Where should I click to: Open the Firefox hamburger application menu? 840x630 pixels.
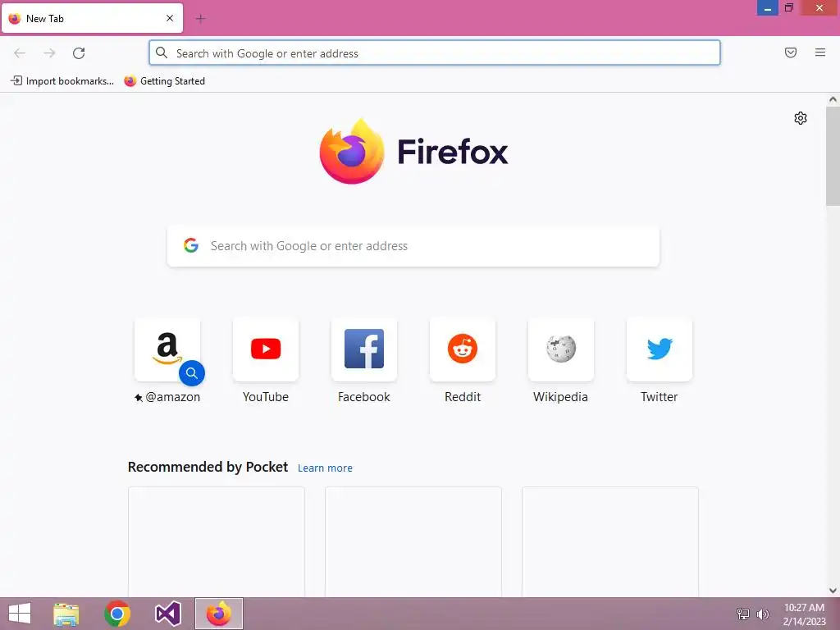819,52
